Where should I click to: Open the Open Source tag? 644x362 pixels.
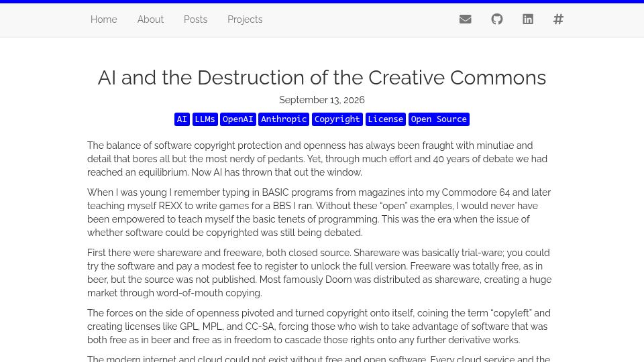439,119
